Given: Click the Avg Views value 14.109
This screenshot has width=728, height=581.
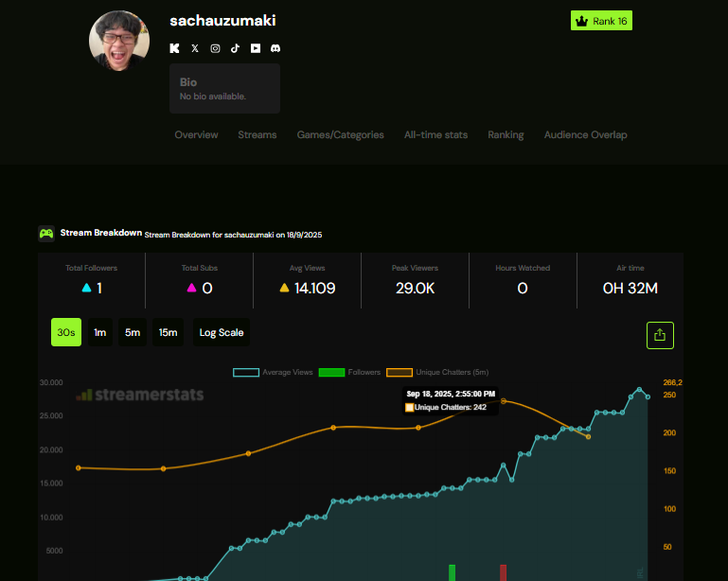Looking at the screenshot, I should tap(315, 289).
